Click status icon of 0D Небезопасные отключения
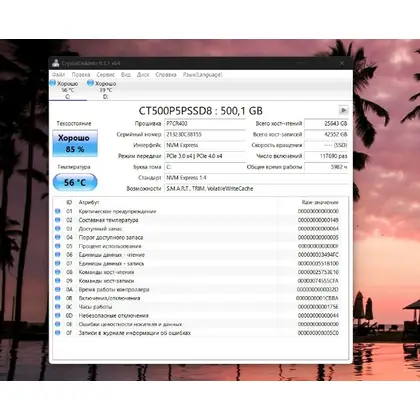The height and width of the screenshot is (420, 420). [x=58, y=315]
